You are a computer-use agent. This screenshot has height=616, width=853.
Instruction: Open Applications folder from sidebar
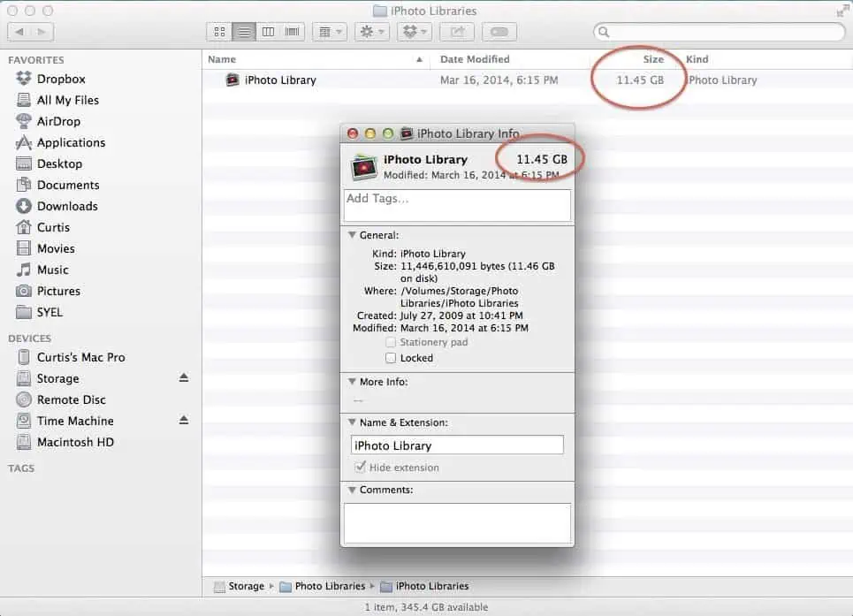tap(71, 142)
